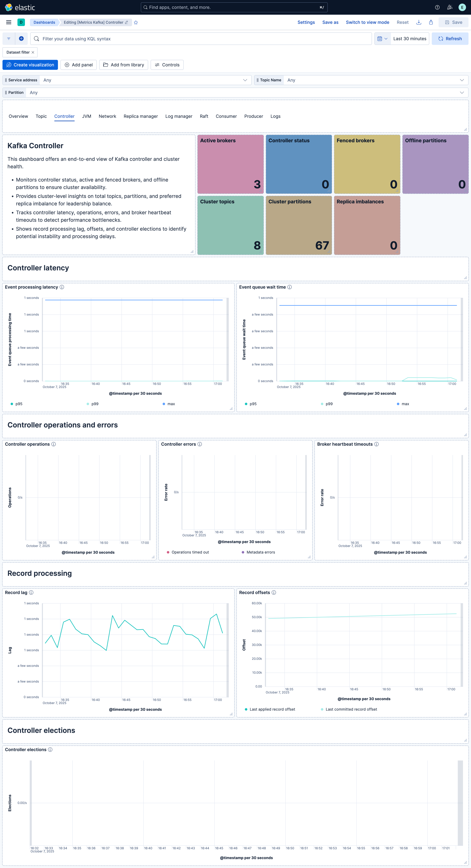This screenshot has height=868, width=471.
Task: Switch to the JVM tab
Action: [87, 116]
